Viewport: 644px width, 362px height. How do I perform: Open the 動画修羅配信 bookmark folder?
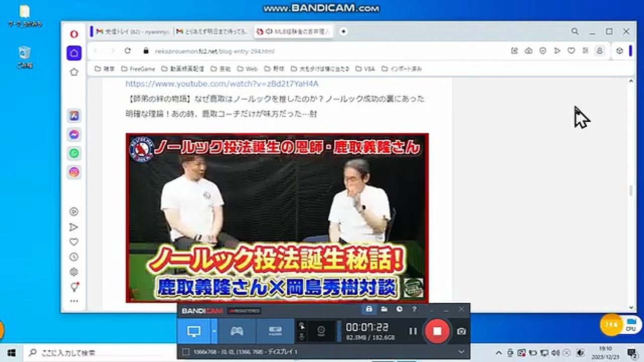coord(183,69)
